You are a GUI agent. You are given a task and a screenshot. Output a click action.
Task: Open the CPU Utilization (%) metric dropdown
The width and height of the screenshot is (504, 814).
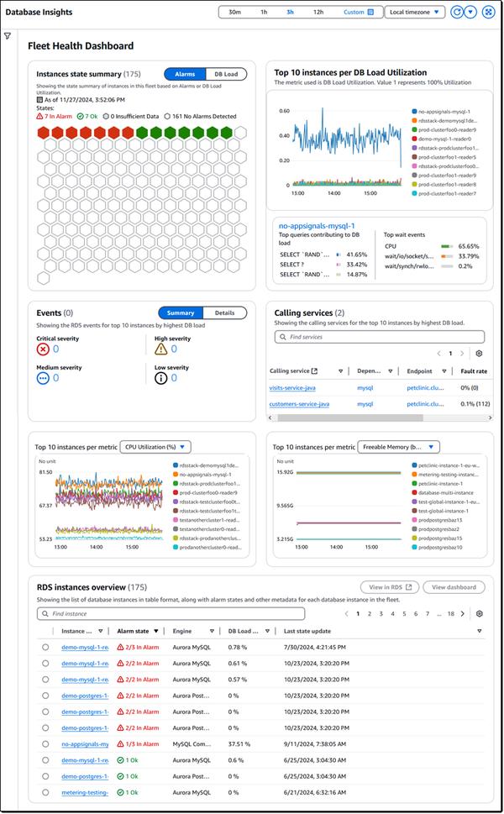pyautogui.click(x=155, y=447)
